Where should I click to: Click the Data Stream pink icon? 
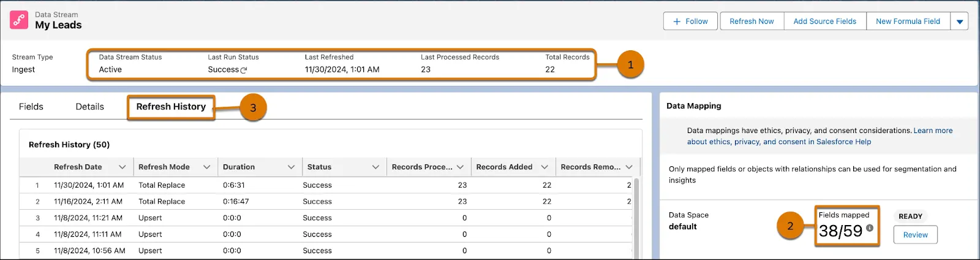click(x=19, y=20)
